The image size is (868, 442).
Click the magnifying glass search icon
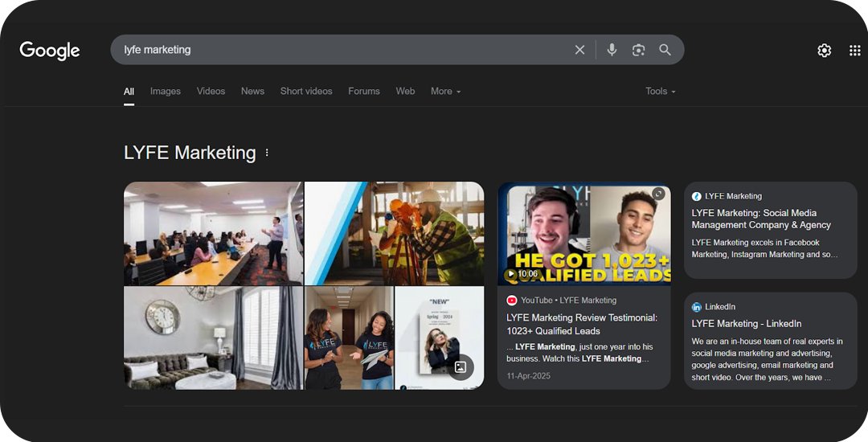[665, 50]
